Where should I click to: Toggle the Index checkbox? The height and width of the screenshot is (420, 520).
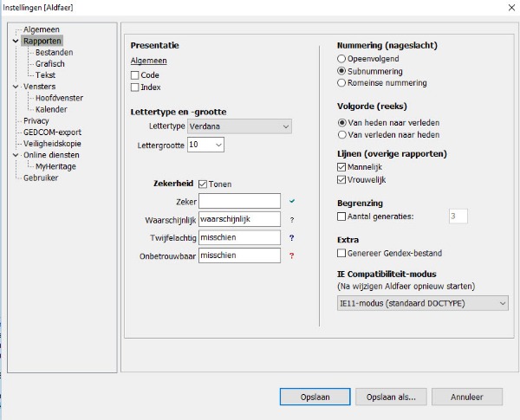tap(134, 87)
